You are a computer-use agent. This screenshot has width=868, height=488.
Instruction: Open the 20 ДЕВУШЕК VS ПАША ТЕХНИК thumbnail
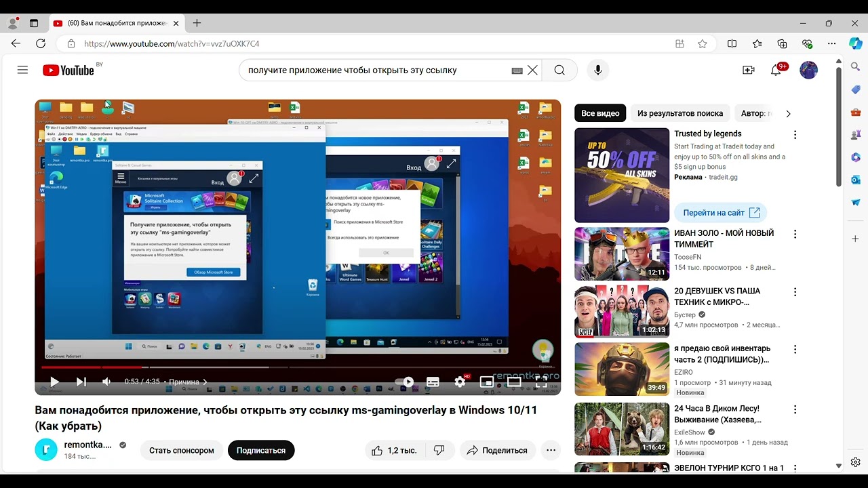(x=622, y=311)
